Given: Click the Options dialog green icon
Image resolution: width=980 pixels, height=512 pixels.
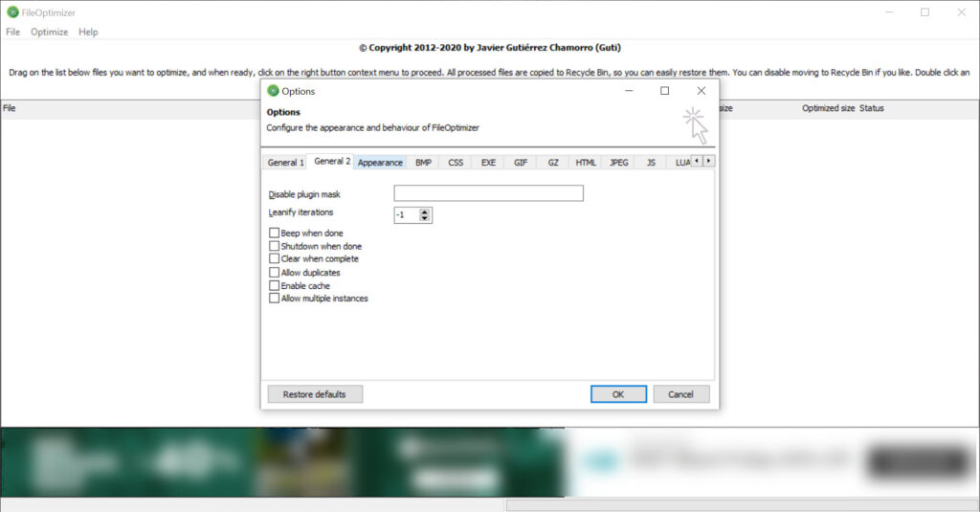Looking at the screenshot, I should (x=273, y=91).
